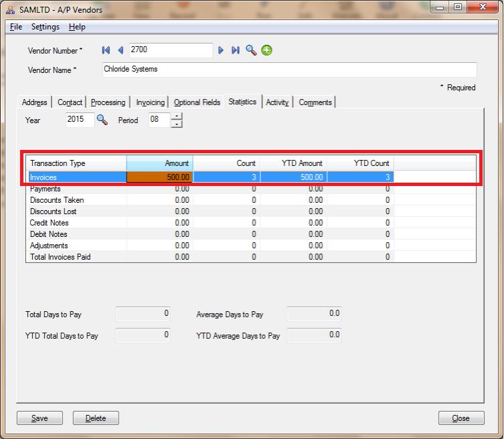Click the Invoices amount cell 500.00
This screenshot has height=439, width=504.
point(160,177)
